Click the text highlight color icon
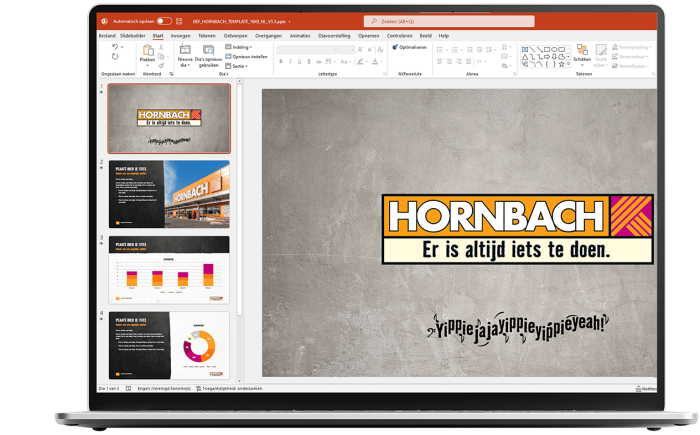 362,62
